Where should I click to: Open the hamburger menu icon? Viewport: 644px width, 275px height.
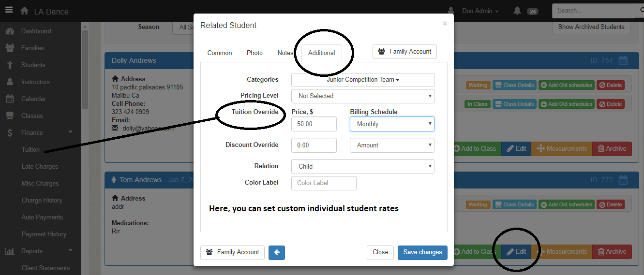point(9,10)
